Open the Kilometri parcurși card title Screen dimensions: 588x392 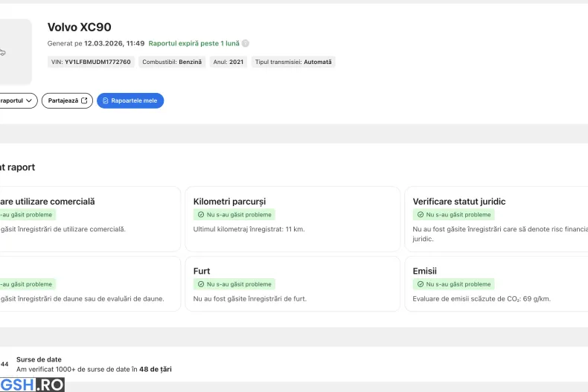click(229, 202)
